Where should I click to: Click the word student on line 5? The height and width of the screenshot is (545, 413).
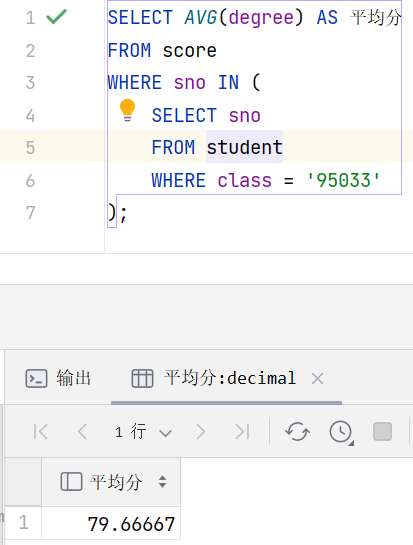coord(244,147)
